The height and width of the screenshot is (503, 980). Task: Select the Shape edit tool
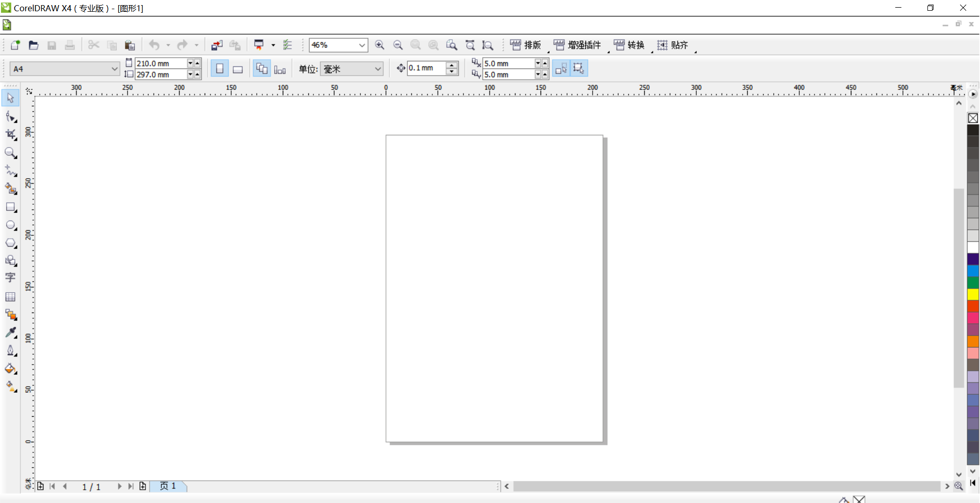tap(11, 117)
